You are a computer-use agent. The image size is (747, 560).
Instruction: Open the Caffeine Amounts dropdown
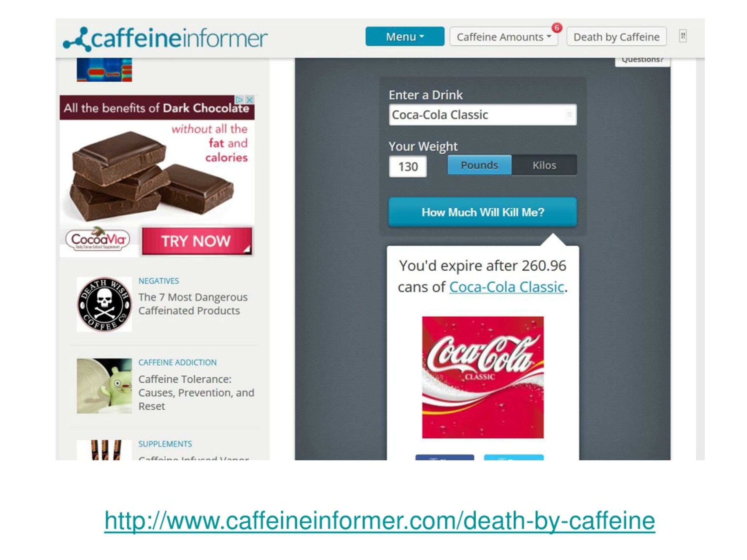coord(504,36)
